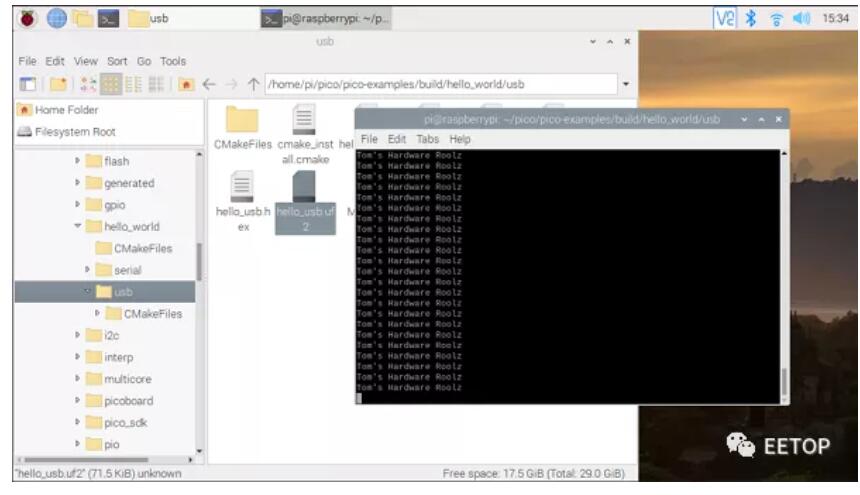Go up to parent folder
Viewport: 860px width, 495px height.
(253, 84)
